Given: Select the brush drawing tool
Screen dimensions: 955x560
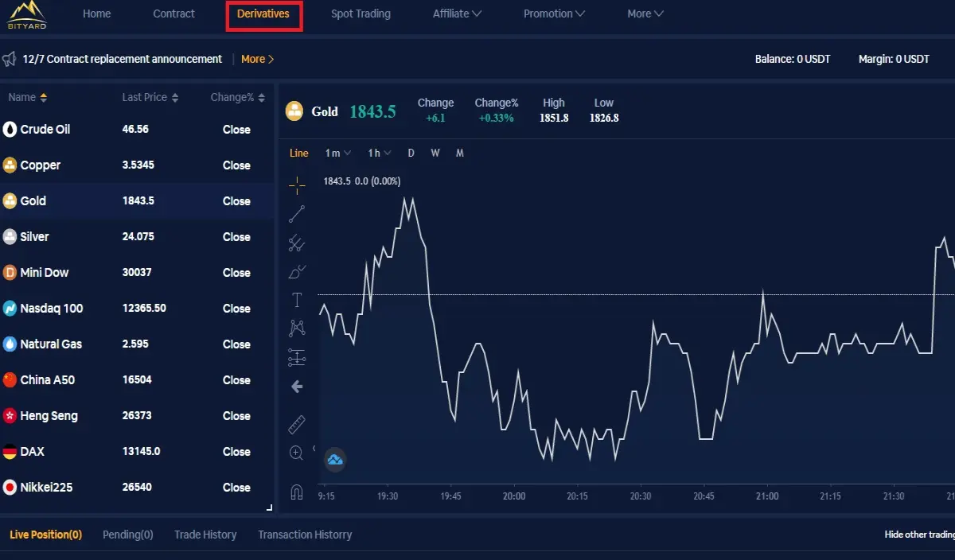Looking at the screenshot, I should tap(297, 271).
